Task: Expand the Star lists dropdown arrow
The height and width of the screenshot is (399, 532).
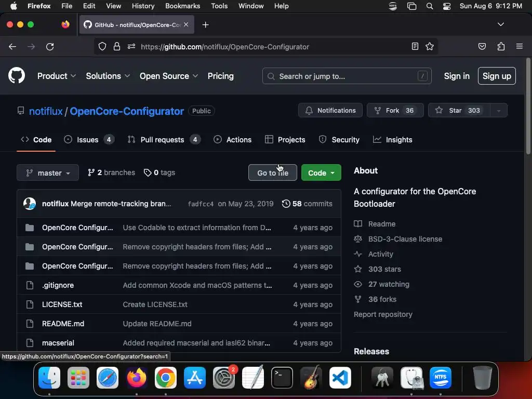Action: click(x=499, y=110)
